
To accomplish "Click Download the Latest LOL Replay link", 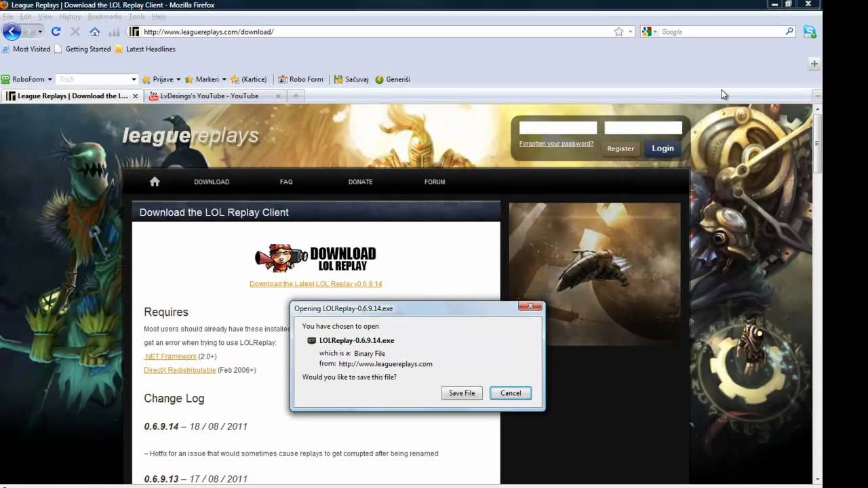I will point(315,284).
